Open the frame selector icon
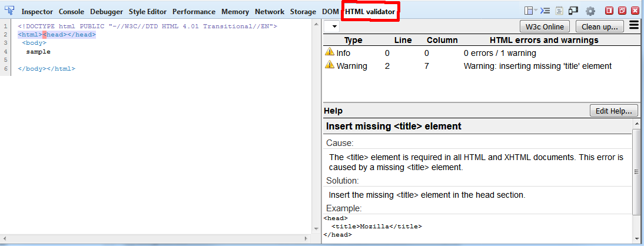The image size is (644, 246). (530, 11)
